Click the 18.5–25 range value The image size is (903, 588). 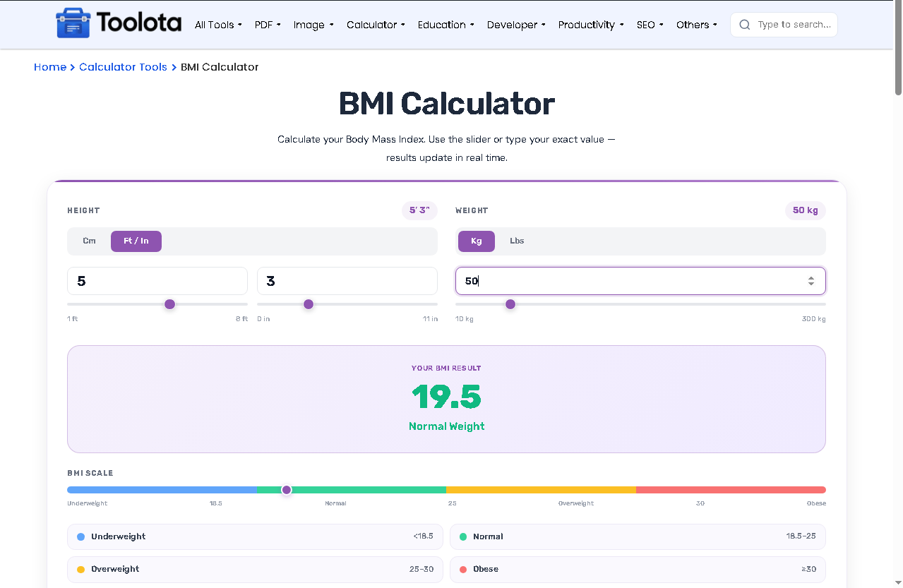pos(801,536)
